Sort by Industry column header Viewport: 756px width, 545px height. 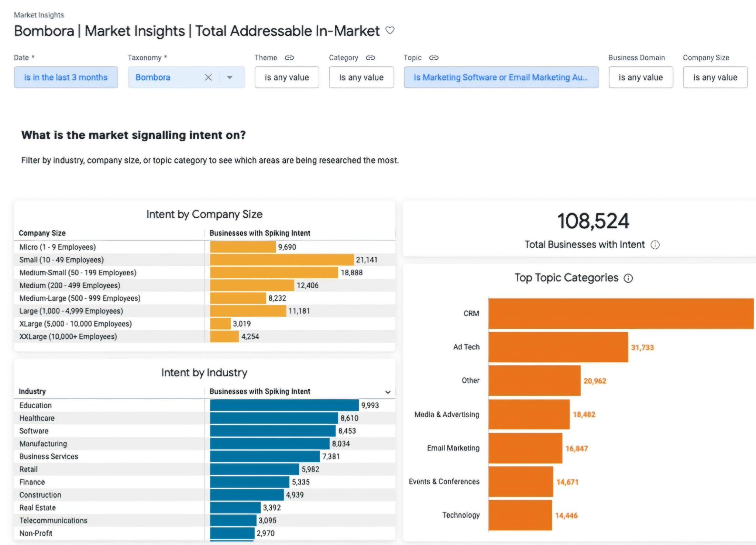(32, 391)
